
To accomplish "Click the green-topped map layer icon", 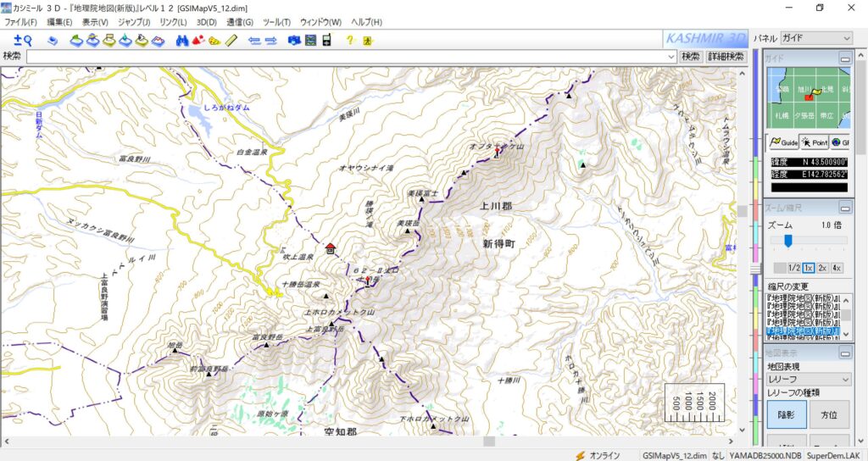I will click(76, 41).
